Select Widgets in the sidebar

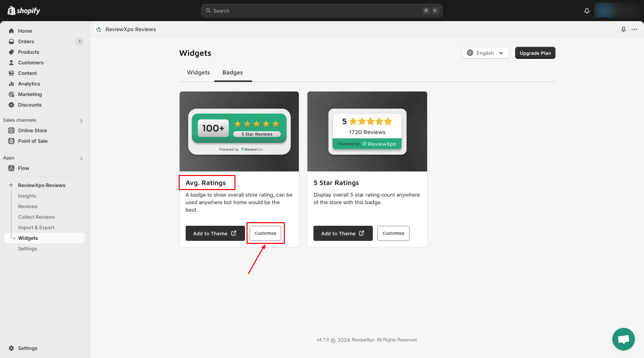click(45, 238)
